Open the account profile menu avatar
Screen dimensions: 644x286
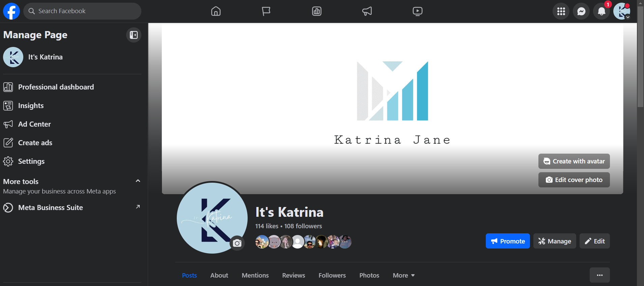(622, 11)
